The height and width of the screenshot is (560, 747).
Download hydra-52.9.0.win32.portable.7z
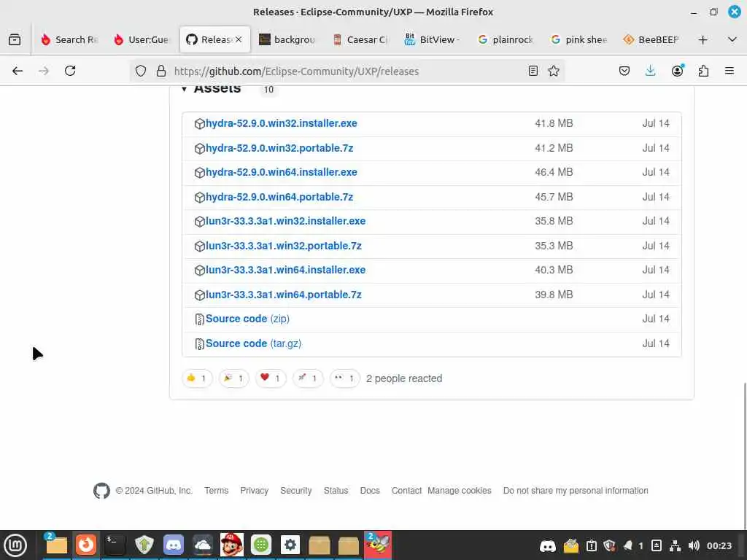point(279,148)
